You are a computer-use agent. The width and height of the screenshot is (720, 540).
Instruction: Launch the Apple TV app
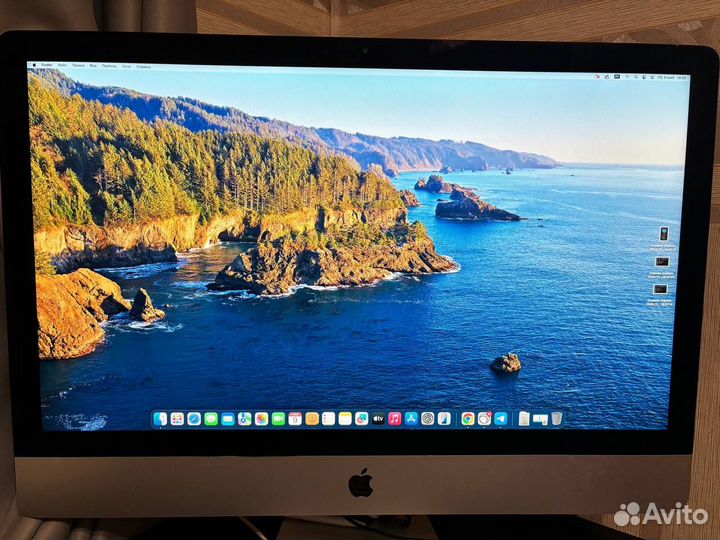378,419
